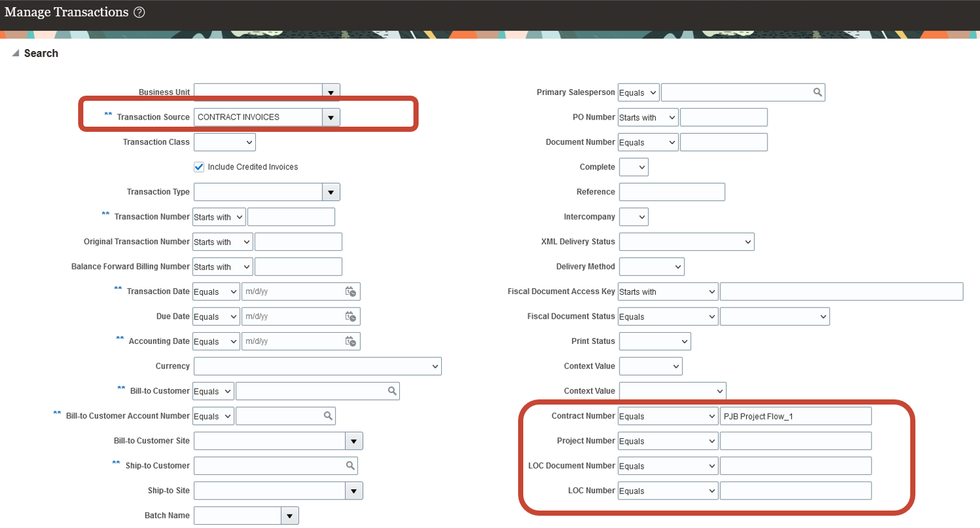Click Reference input field
The image size is (980, 528).
click(x=672, y=192)
